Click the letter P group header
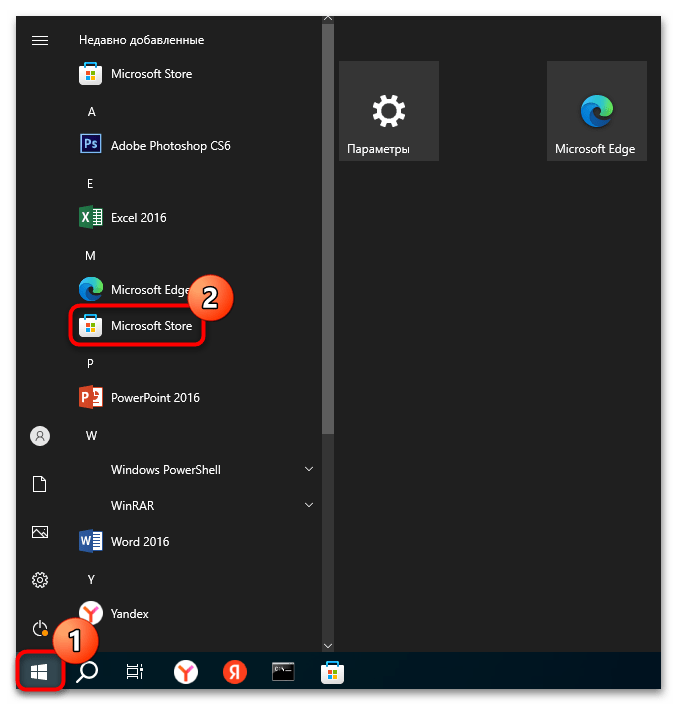 pyautogui.click(x=90, y=364)
